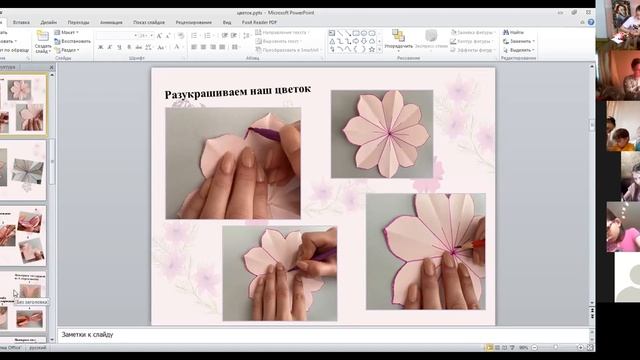Select the triangle shape in shapes gallery
The width and height of the screenshot is (640, 360).
tap(332, 41)
